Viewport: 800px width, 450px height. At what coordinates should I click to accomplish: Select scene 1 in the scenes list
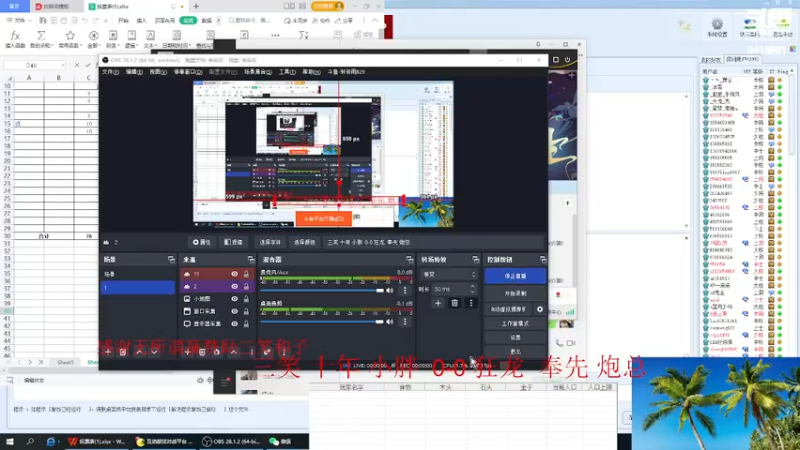click(138, 287)
